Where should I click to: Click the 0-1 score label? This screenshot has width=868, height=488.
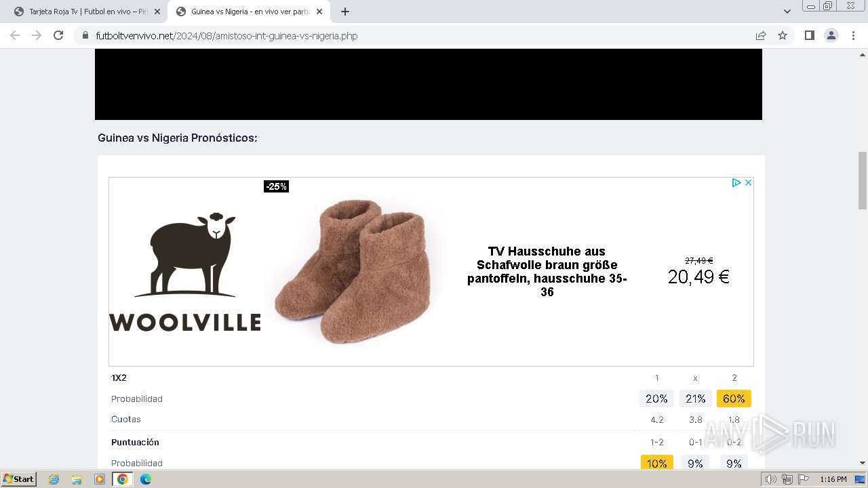[695, 442]
